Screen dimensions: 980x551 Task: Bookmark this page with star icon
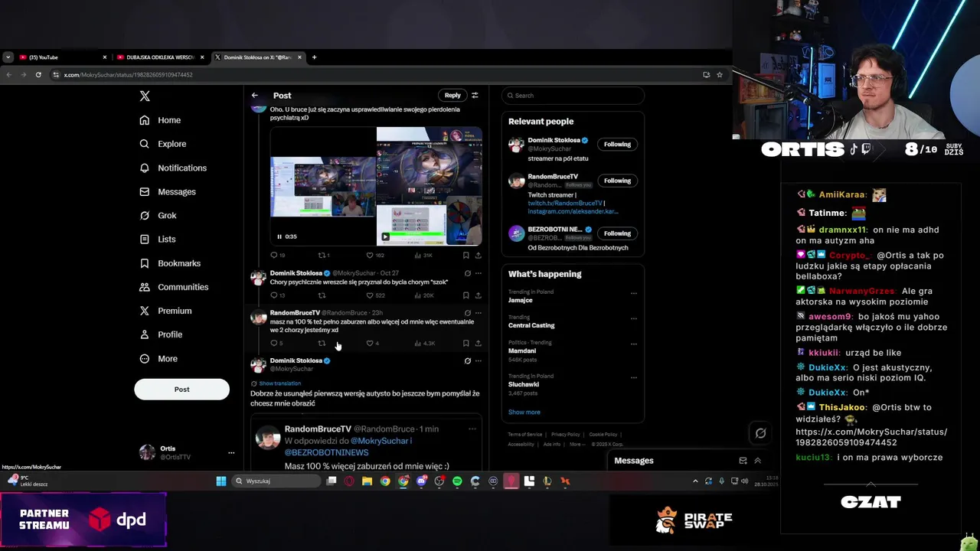pyautogui.click(x=720, y=75)
